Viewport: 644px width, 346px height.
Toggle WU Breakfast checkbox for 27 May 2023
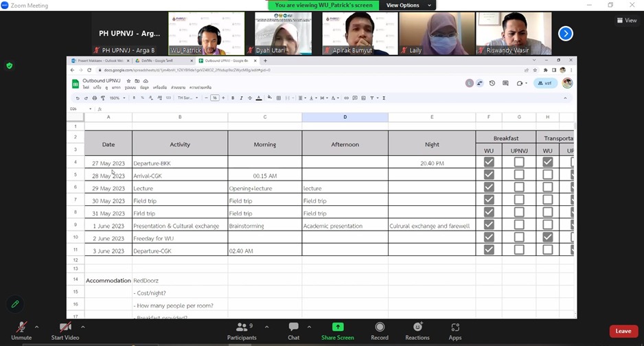pos(489,163)
